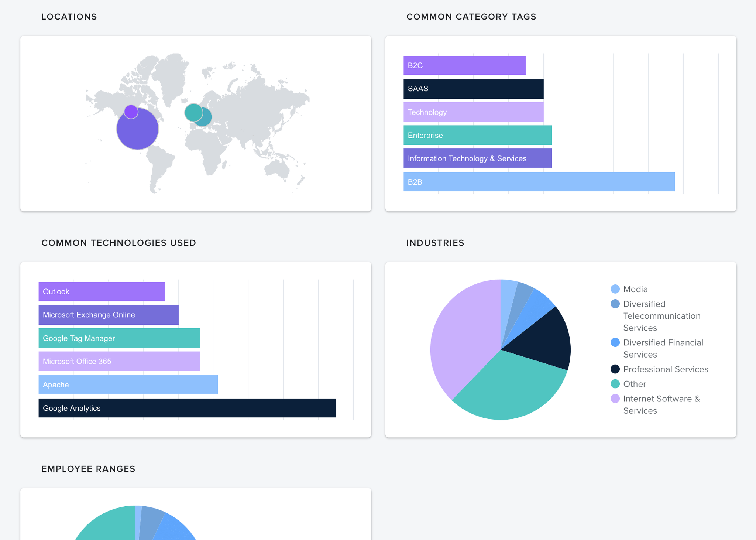Click the Outlook technology bar
The height and width of the screenshot is (540, 756).
[102, 291]
